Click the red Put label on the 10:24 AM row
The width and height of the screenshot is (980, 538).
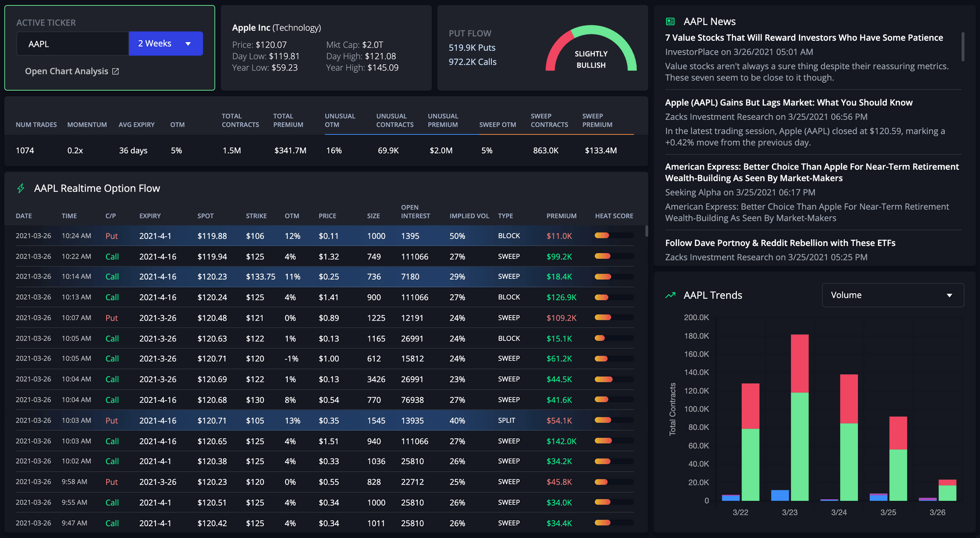click(112, 236)
